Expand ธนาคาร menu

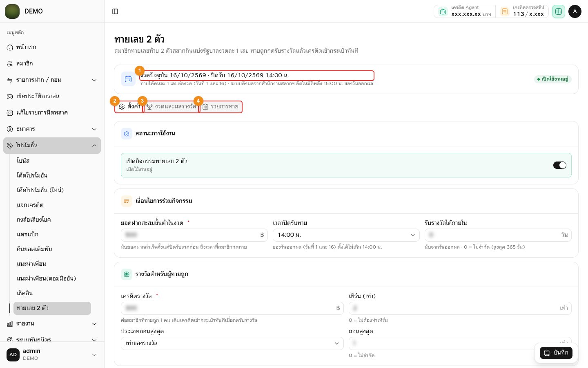[x=52, y=129]
